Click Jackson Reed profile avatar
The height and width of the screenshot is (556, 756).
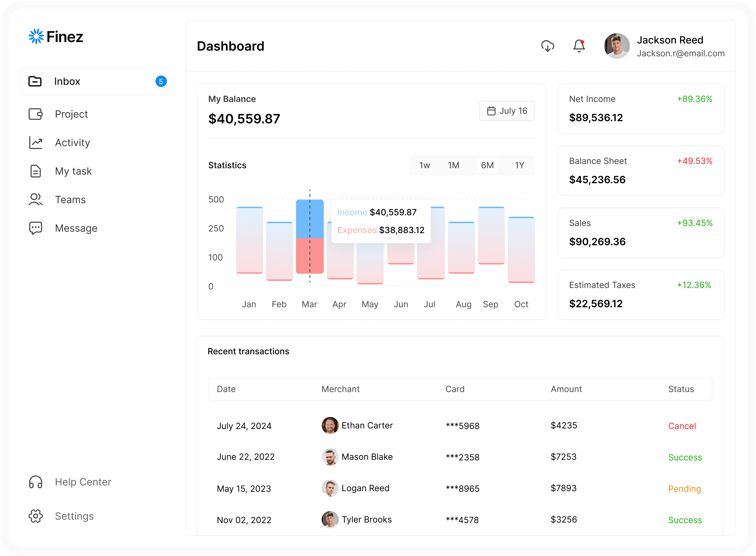(x=617, y=46)
